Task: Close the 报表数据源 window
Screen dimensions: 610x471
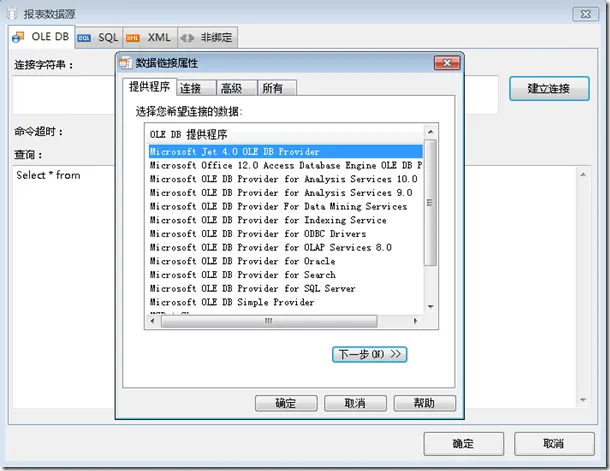Action: point(585,14)
